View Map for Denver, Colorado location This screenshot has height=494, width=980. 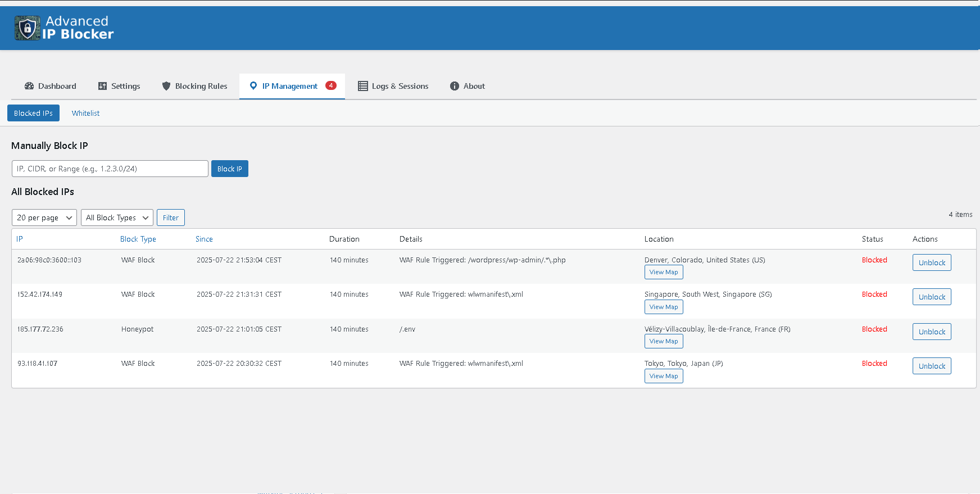(664, 272)
